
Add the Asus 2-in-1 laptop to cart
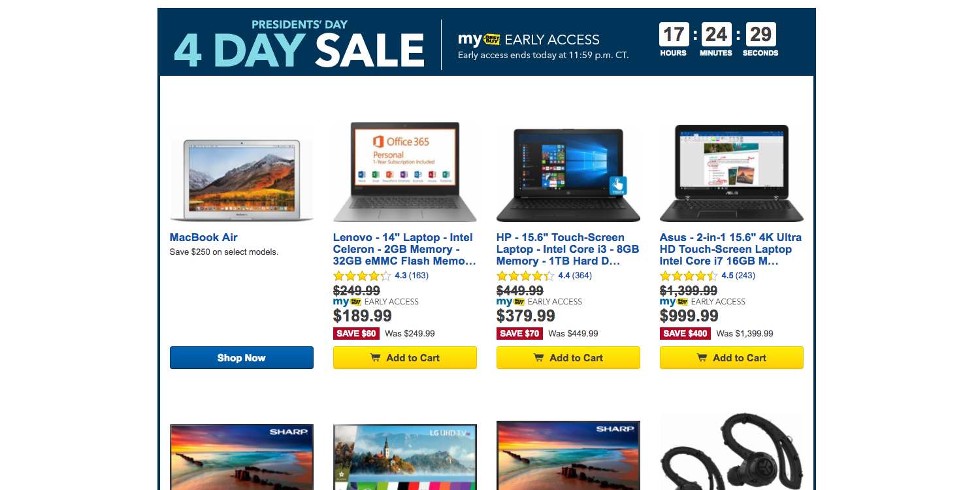pyautogui.click(x=732, y=358)
